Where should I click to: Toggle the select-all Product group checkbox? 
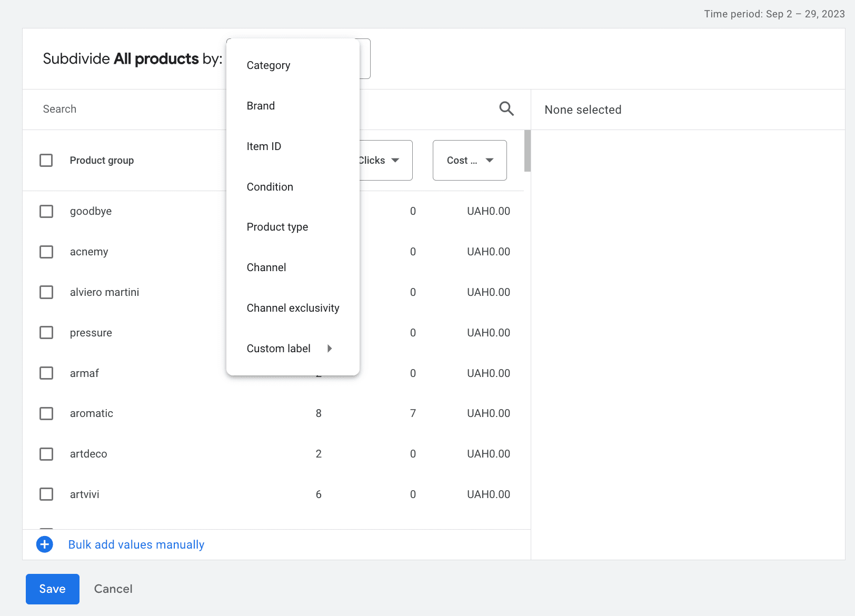pos(46,161)
